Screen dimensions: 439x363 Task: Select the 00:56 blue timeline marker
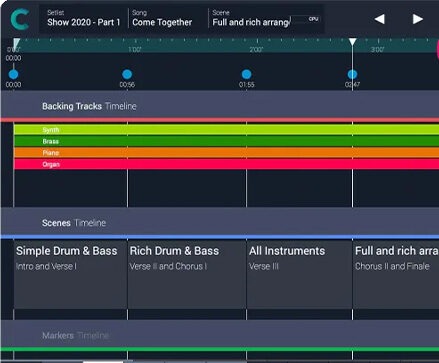(x=127, y=74)
